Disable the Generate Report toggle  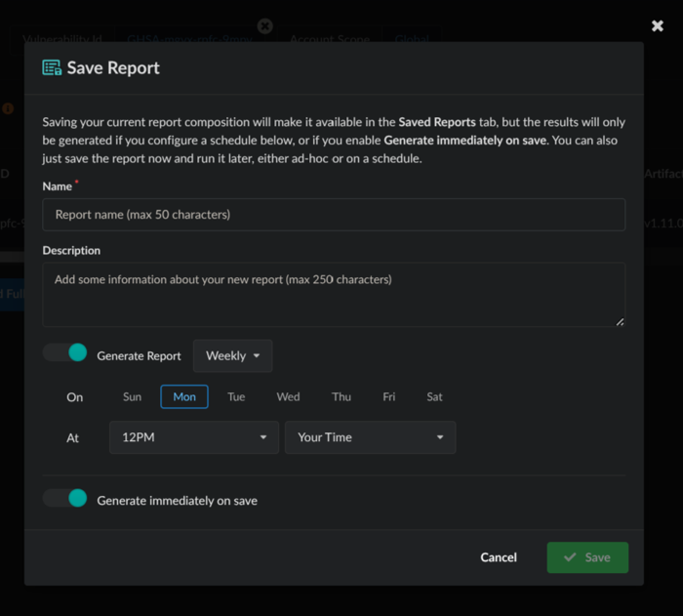(x=65, y=353)
